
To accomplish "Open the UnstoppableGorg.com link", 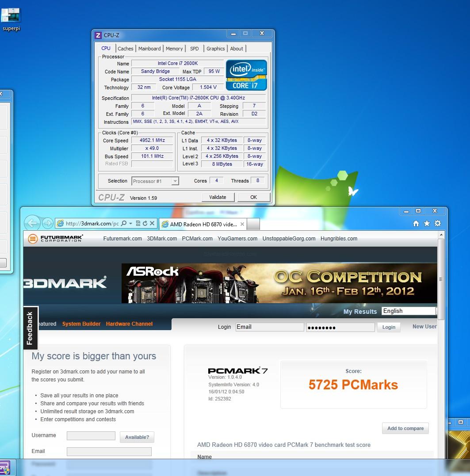I will (289, 239).
